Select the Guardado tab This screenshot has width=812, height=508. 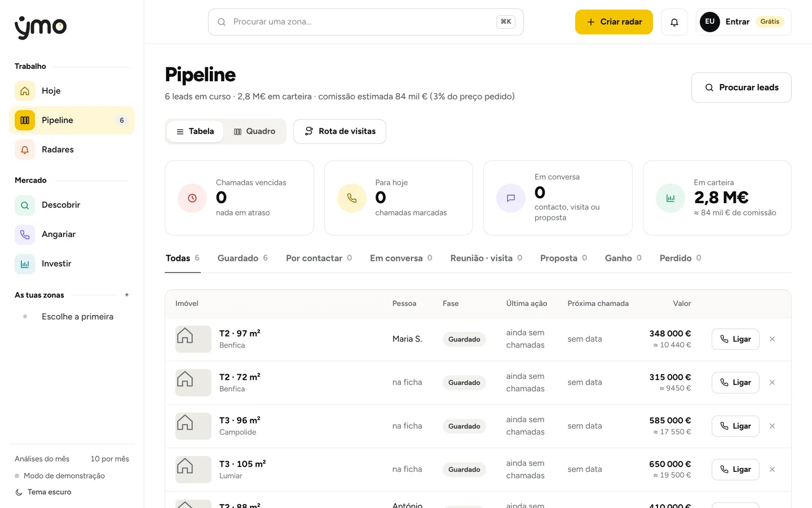[242, 258]
